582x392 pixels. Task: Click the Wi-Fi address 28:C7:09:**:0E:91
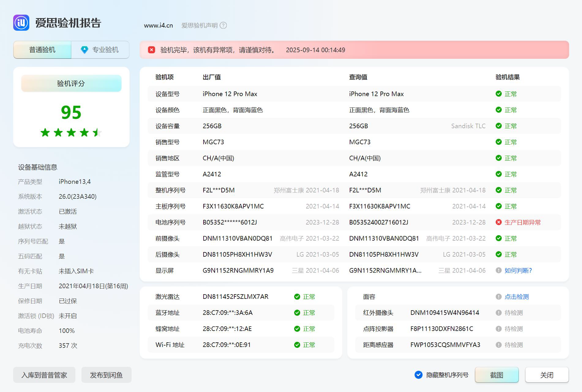click(x=227, y=345)
